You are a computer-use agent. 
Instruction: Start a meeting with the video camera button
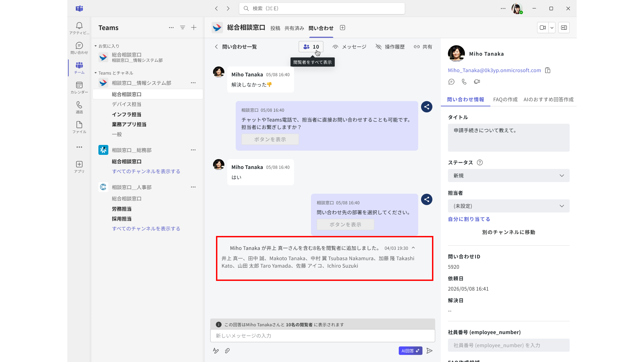point(543,28)
